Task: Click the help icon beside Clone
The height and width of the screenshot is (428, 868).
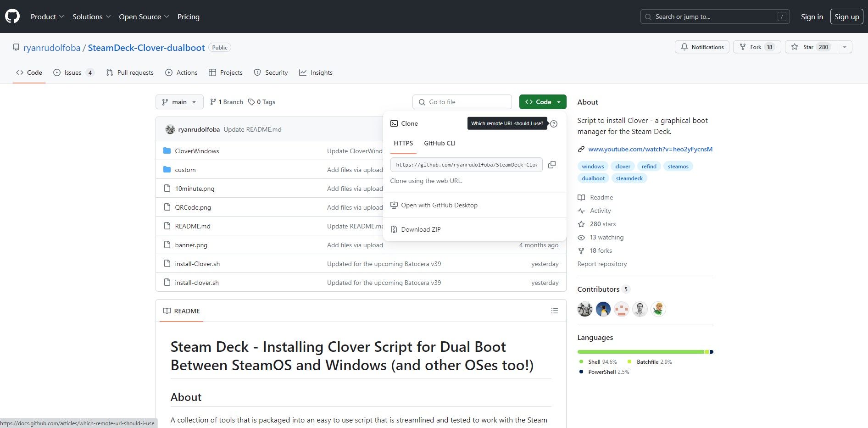Action: [x=554, y=124]
